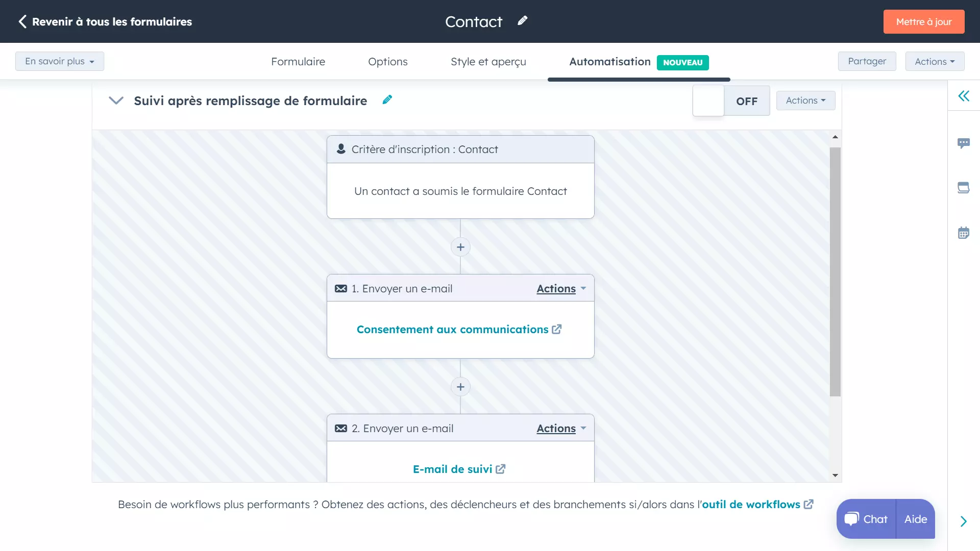The image size is (980, 551).
Task: Open Actions dropdown for step 2 email
Action: pos(561,429)
